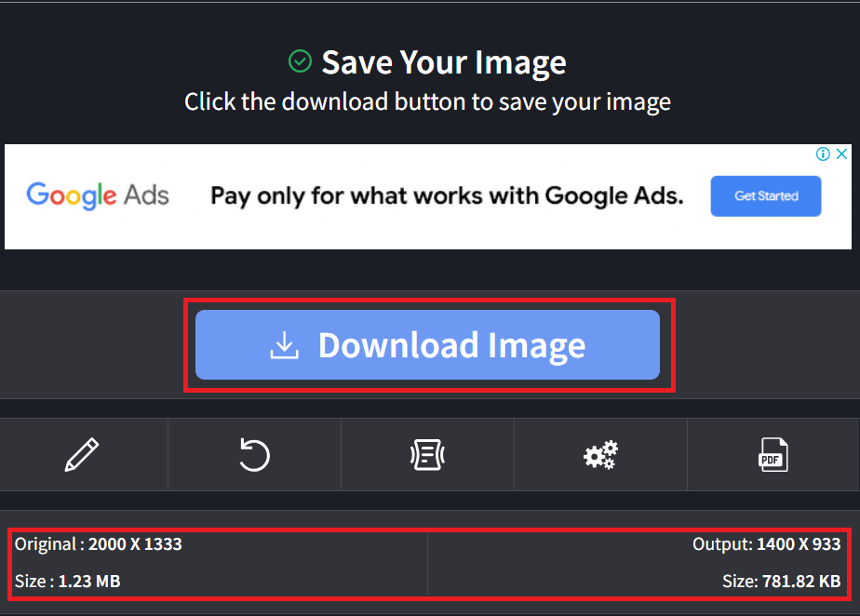
Task: Click the Download Image button
Action: (428, 344)
